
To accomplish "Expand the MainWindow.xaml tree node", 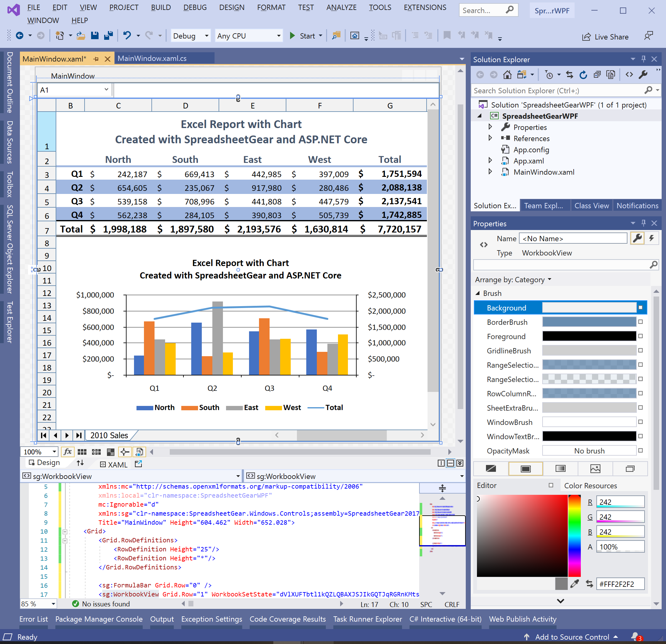I will click(x=490, y=172).
